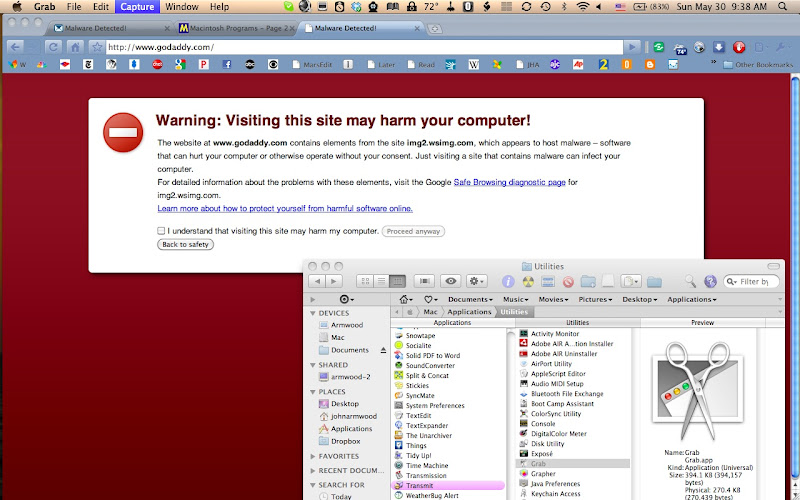Click 'Learn more about how to protect yourself' link
The width and height of the screenshot is (800, 500).
click(285, 208)
